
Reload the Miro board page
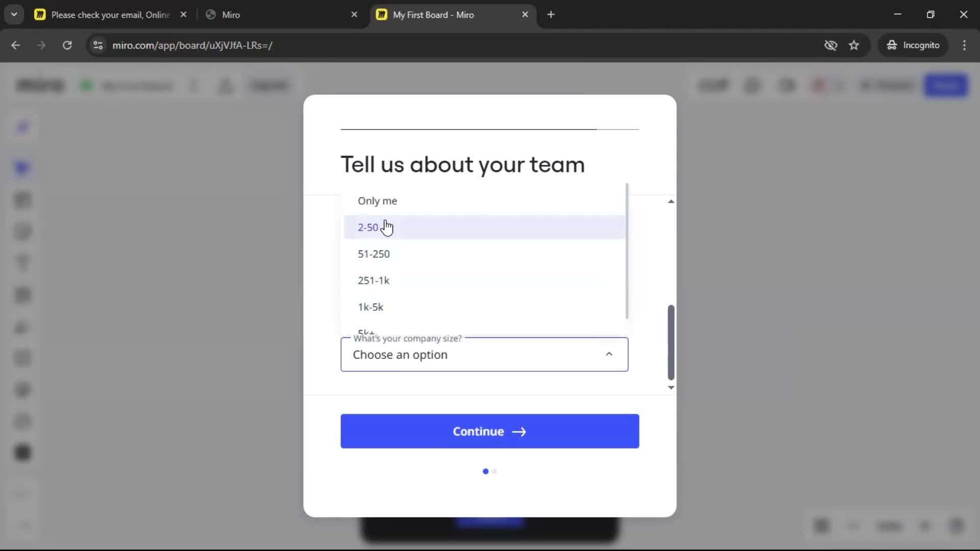(x=67, y=45)
